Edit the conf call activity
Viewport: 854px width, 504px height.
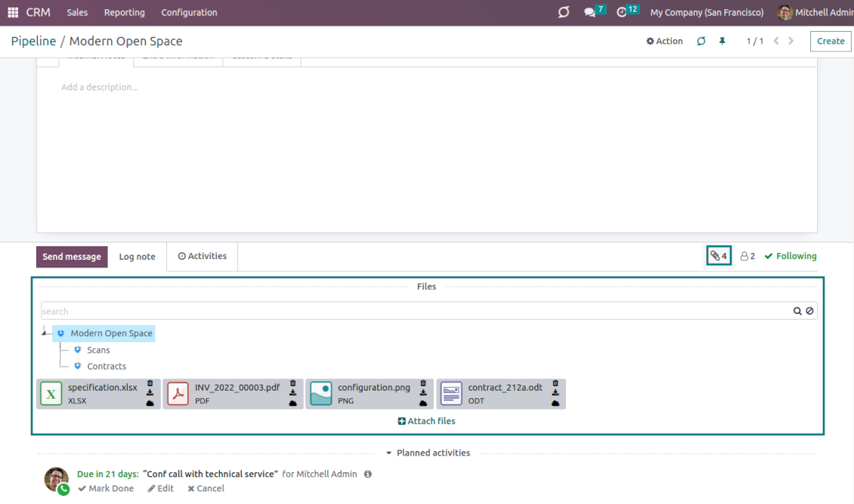(x=160, y=488)
